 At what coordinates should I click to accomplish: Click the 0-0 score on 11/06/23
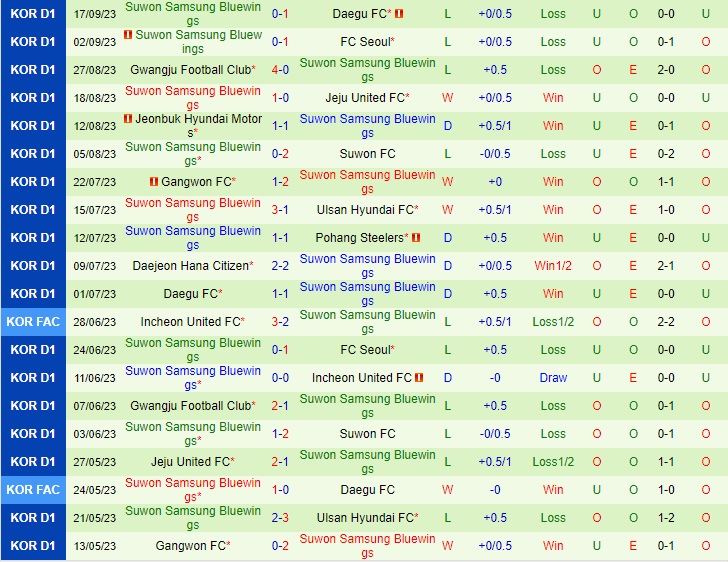280,378
